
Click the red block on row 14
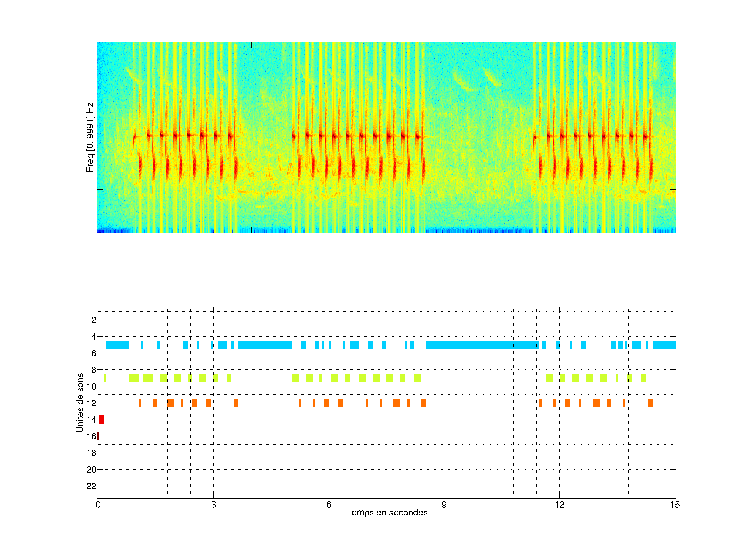[x=102, y=419]
